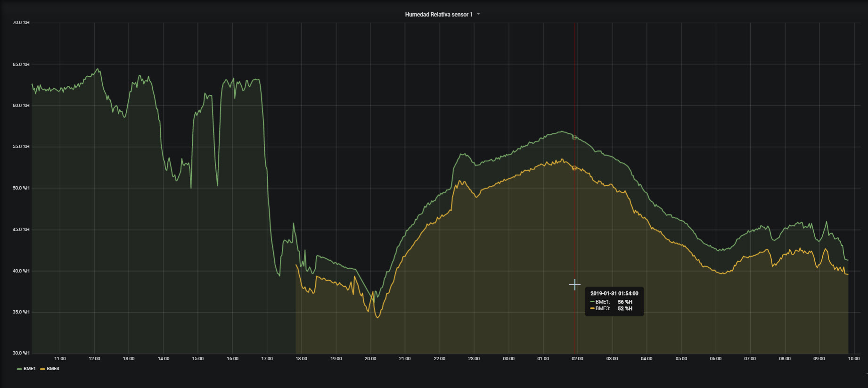The width and height of the screenshot is (868, 388).
Task: Click the 30.0 %H y-axis label
Action: [21, 353]
